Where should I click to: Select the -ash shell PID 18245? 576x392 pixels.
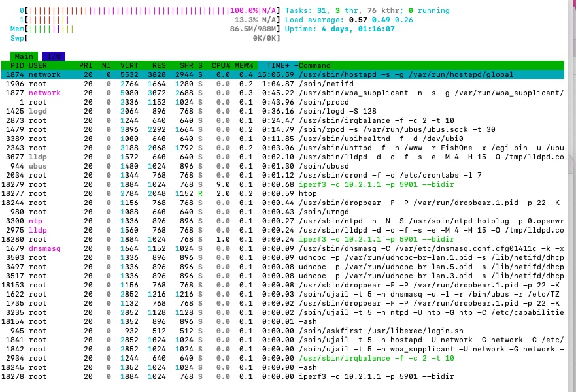[282, 367]
